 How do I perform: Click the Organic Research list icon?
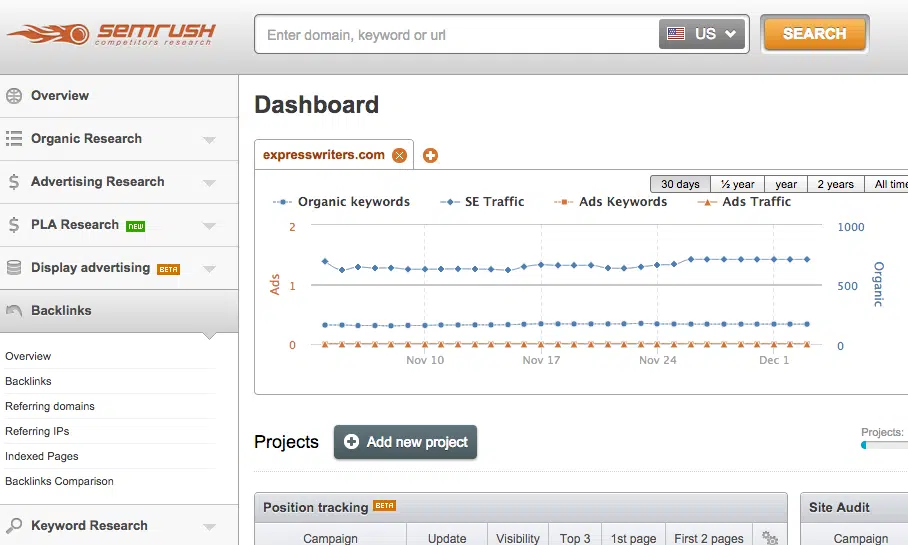click(14, 139)
